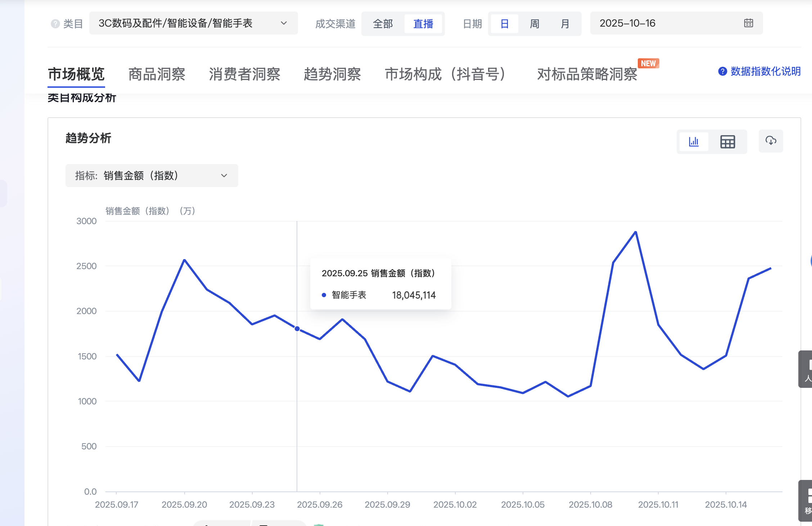Open the 指标 销售金额 dropdown
Viewport: 812px width, 526px height.
tap(152, 176)
